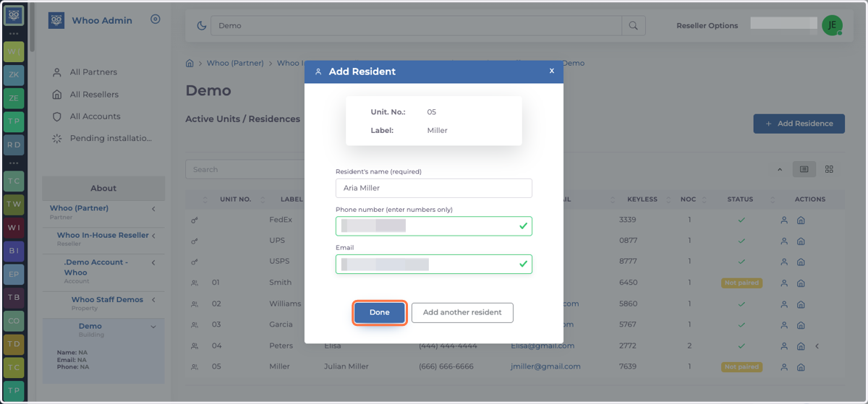Viewport: 868px width, 404px height.
Task: Expand the chevron on the Peters row
Action: click(817, 346)
